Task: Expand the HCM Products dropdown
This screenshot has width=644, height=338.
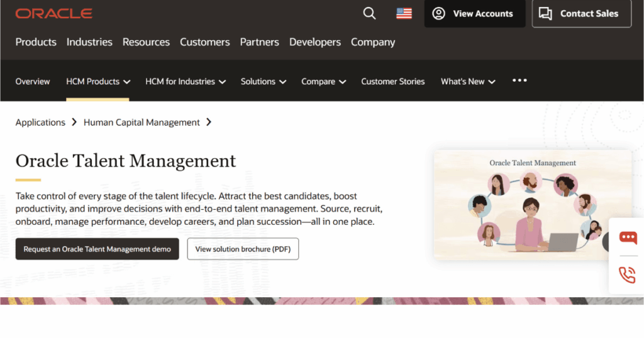Action: coord(98,82)
